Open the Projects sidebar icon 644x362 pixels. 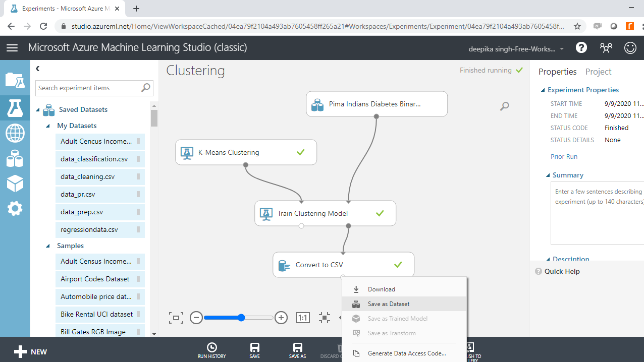point(15,80)
